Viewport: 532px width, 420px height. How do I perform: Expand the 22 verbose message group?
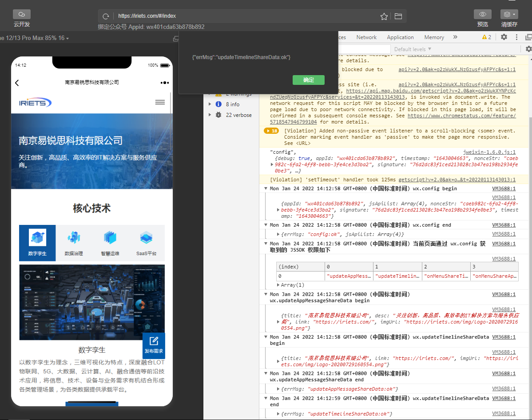(210, 115)
